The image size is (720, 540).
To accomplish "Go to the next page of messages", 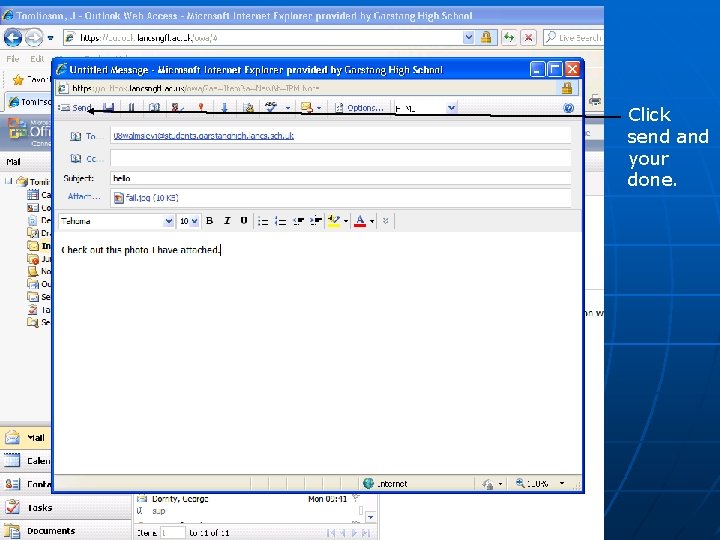I will pyautogui.click(x=354, y=533).
